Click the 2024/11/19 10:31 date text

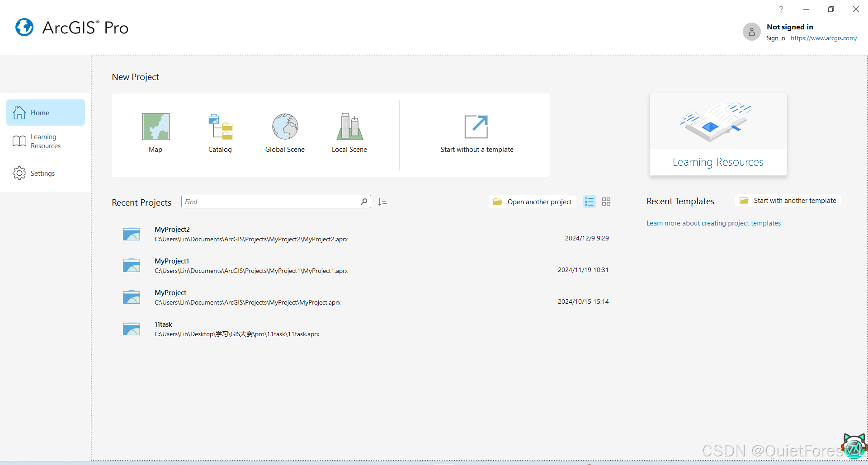pyautogui.click(x=583, y=270)
